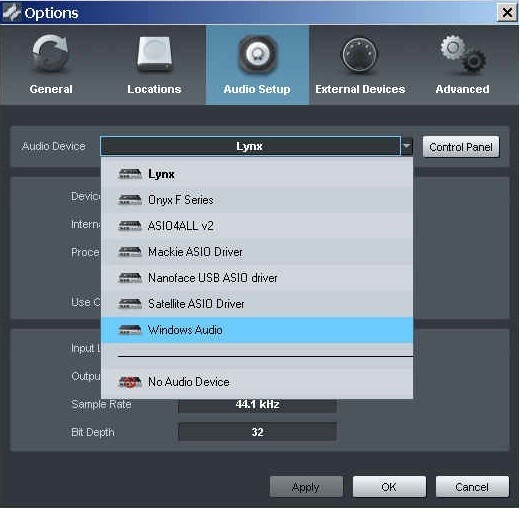Click the ASIO4ALL v2 interface icon
This screenshot has width=519, height=508.
pyautogui.click(x=130, y=226)
